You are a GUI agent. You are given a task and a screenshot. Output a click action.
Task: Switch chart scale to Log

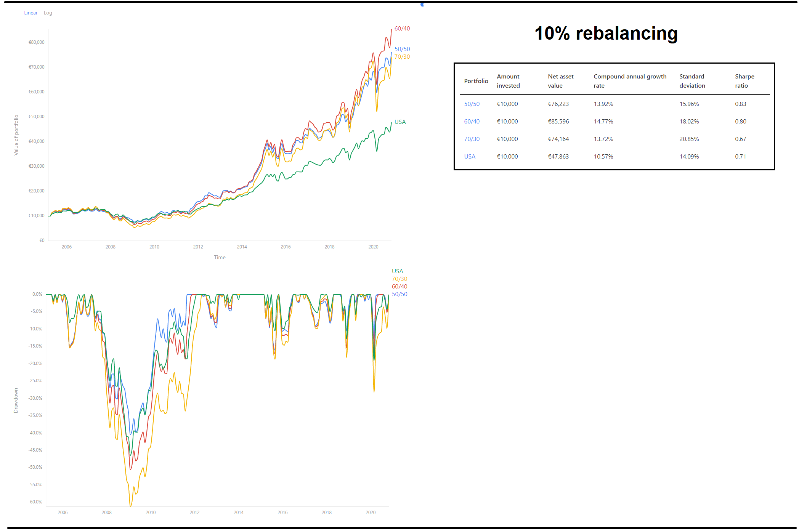click(48, 13)
